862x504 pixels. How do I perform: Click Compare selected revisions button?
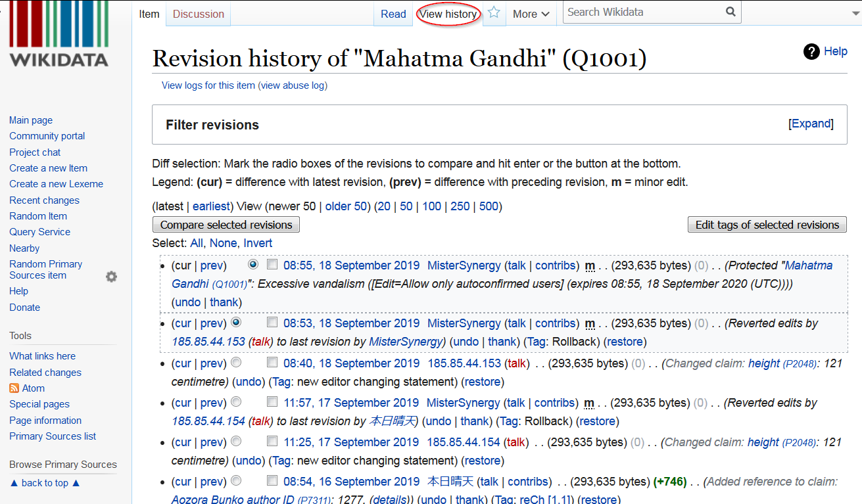point(226,225)
